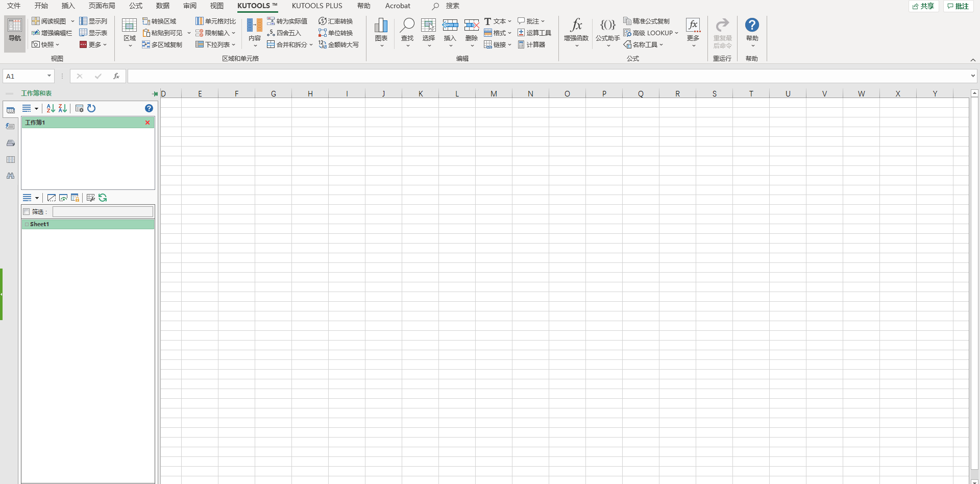The image size is (980, 484).
Task: Collapse the ribbon with the caret
Action: [x=973, y=60]
